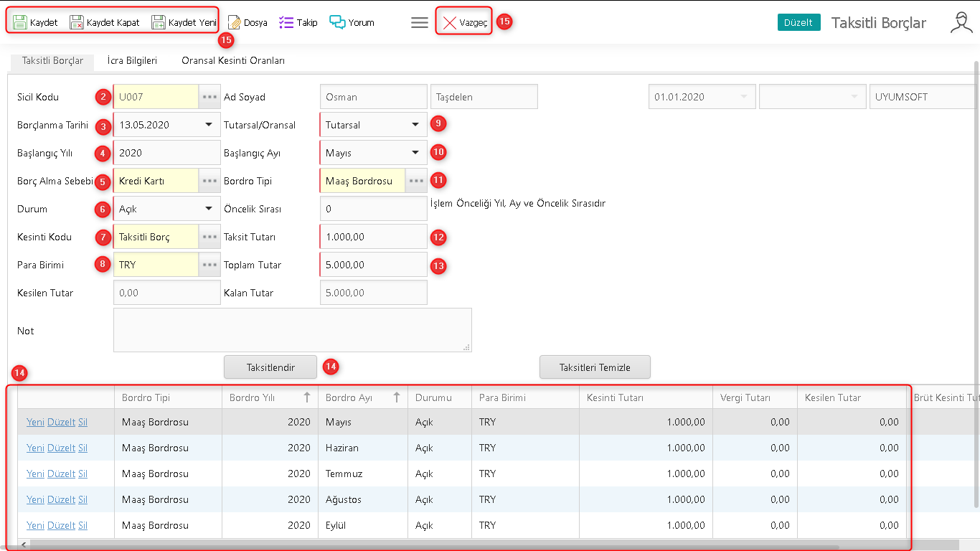Open the Dosya file attachment icon
The image size is (980, 551).
(x=235, y=22)
